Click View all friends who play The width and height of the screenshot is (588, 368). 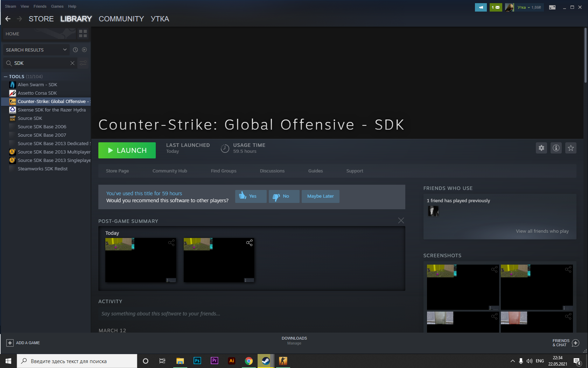[x=542, y=231]
